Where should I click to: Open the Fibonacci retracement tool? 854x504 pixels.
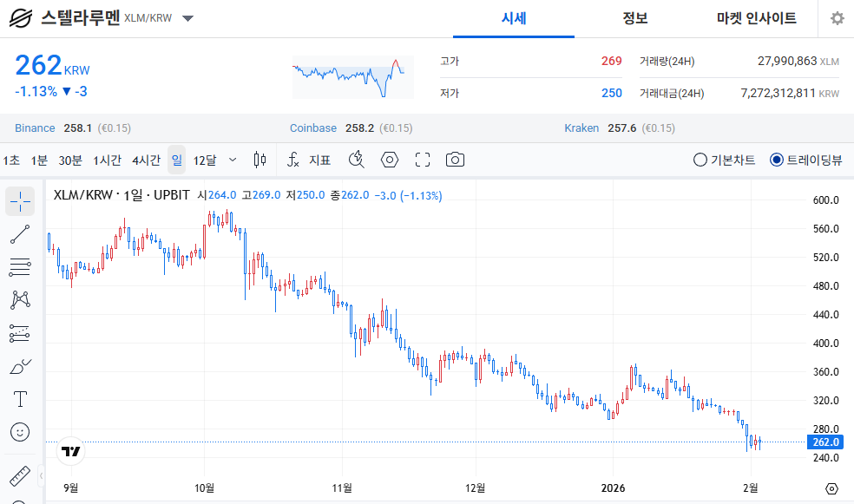coord(20,267)
